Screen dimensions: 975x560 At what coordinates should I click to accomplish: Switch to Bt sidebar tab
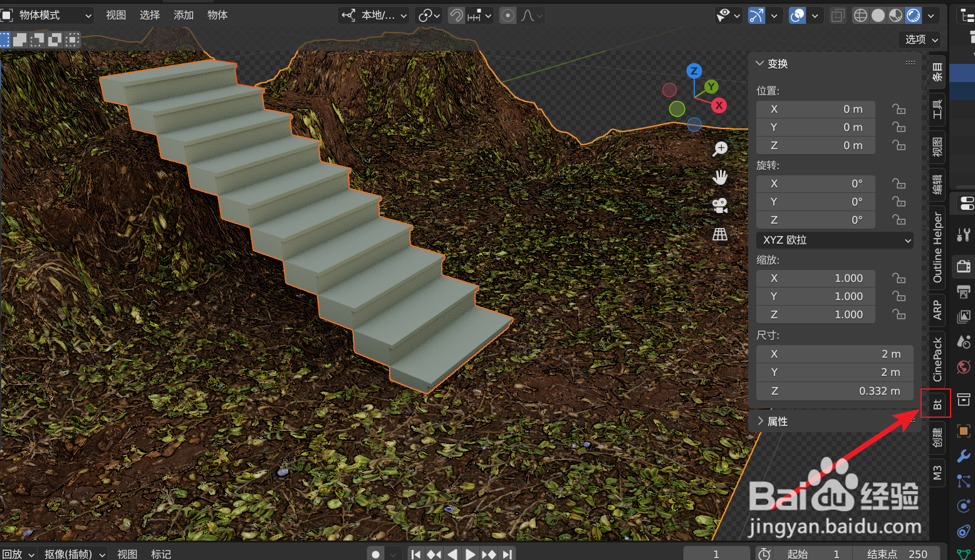[937, 404]
